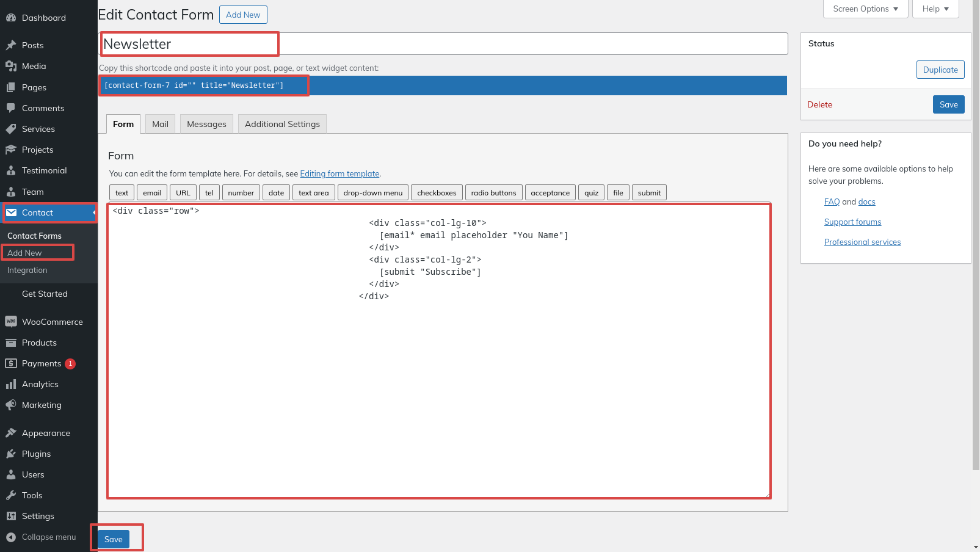
Task: Switch to the Form tab
Action: coord(123,124)
